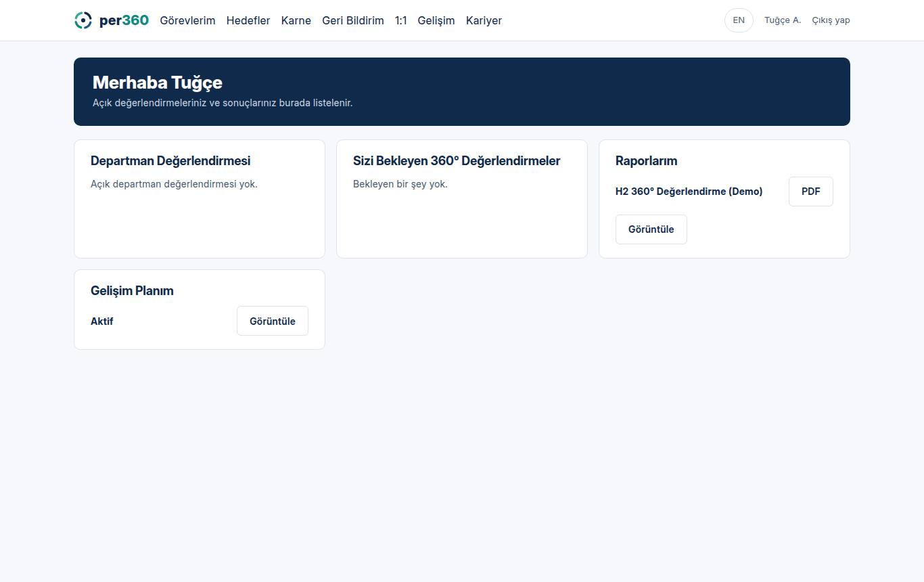This screenshot has height=582, width=924.
Task: Click the 'Aktif' status text
Action: 102,321
